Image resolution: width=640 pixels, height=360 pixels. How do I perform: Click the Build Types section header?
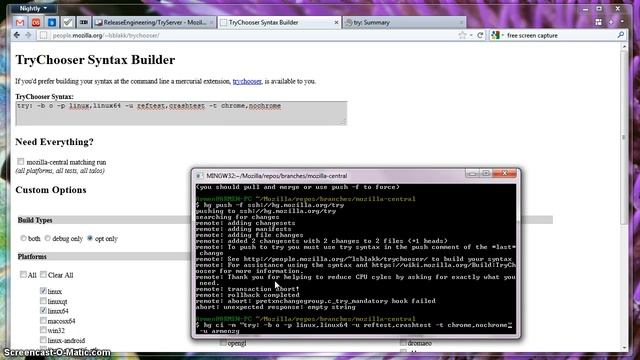(x=35, y=220)
